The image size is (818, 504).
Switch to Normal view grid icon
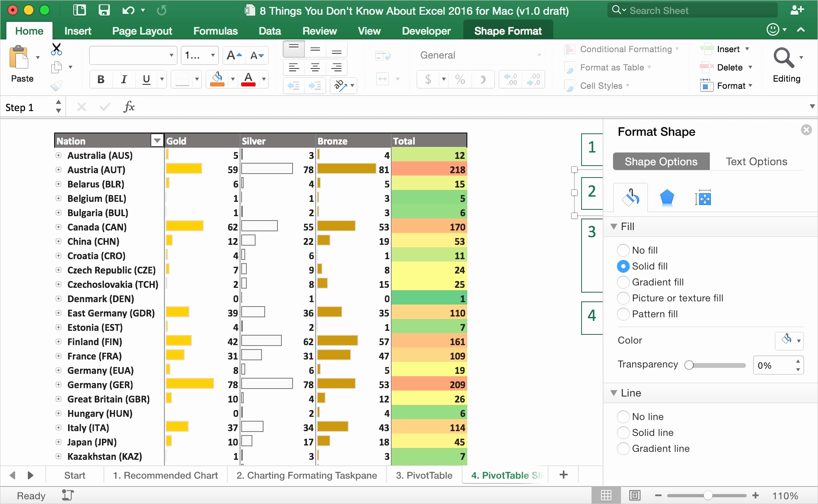[606, 495]
